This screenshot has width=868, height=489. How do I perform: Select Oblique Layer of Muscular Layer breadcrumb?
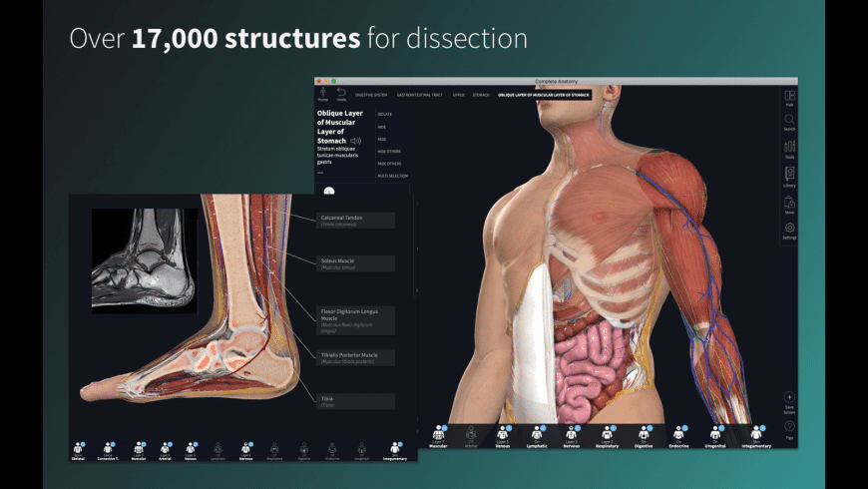pos(544,95)
